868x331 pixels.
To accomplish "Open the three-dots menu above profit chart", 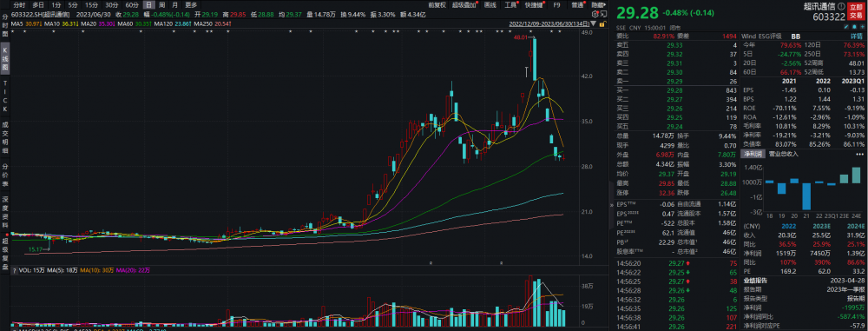I will 859,154.
